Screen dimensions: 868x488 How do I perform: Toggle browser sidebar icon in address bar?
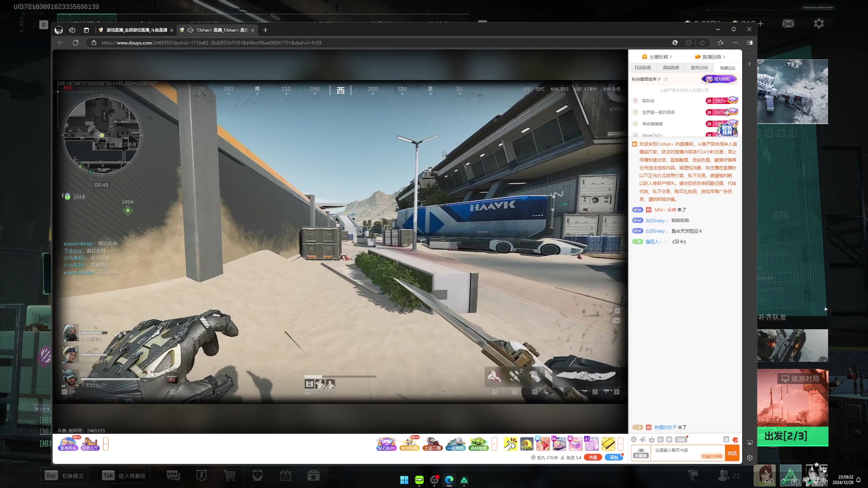[x=750, y=42]
